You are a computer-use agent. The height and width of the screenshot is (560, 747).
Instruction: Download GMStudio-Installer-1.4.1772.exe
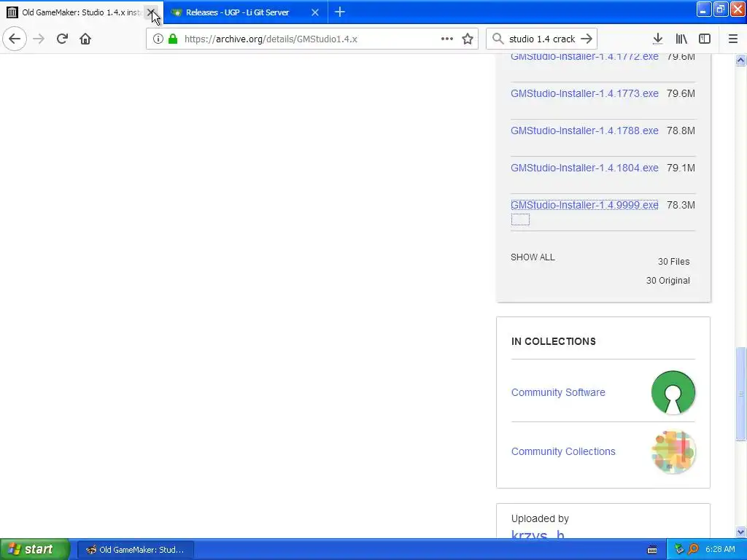click(x=584, y=56)
